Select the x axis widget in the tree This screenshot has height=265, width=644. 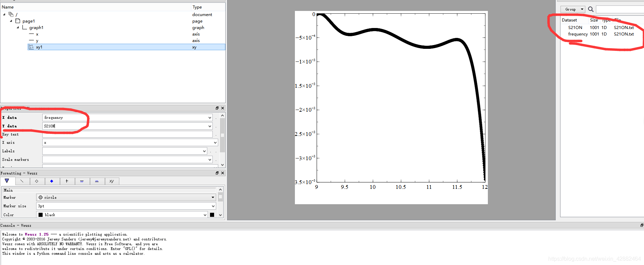[x=37, y=34]
